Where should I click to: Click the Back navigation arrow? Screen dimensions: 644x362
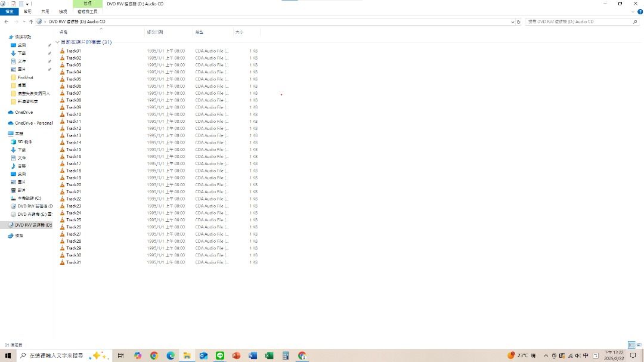pyautogui.click(x=6, y=21)
